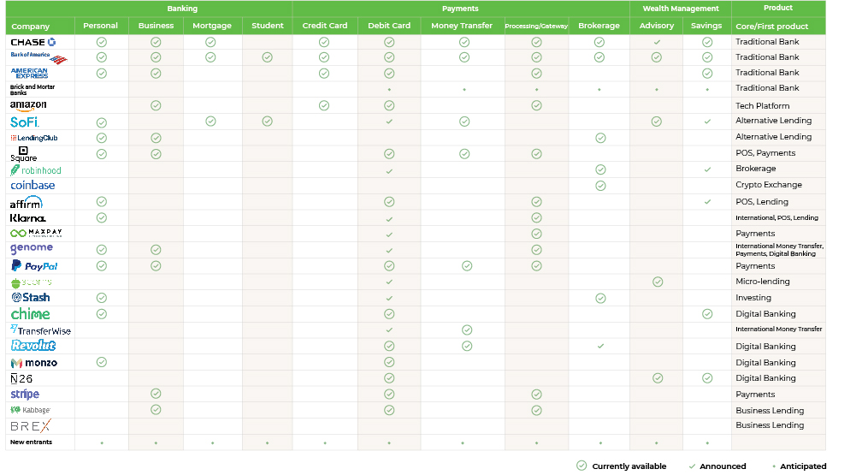This screenshot has width=868, height=475.
Task: Click Monzo's Personal banking check mark
Action: 101,362
